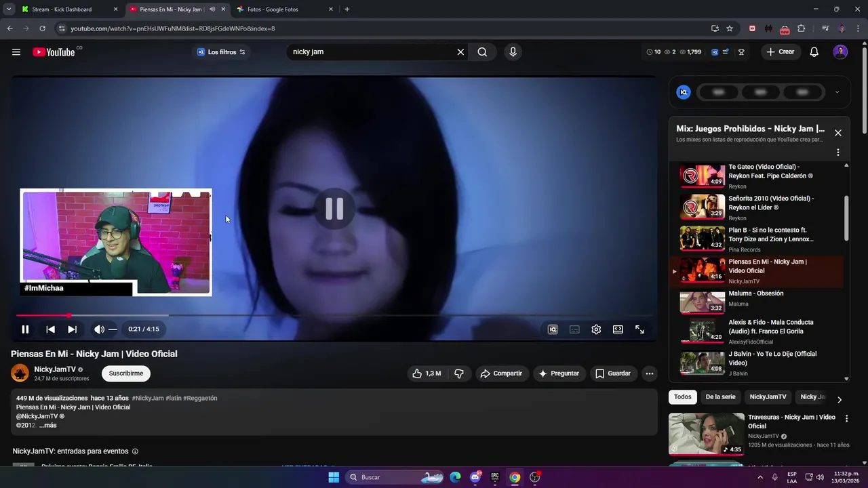Open a new browser tab
This screenshot has height=488, width=868.
(347, 9)
